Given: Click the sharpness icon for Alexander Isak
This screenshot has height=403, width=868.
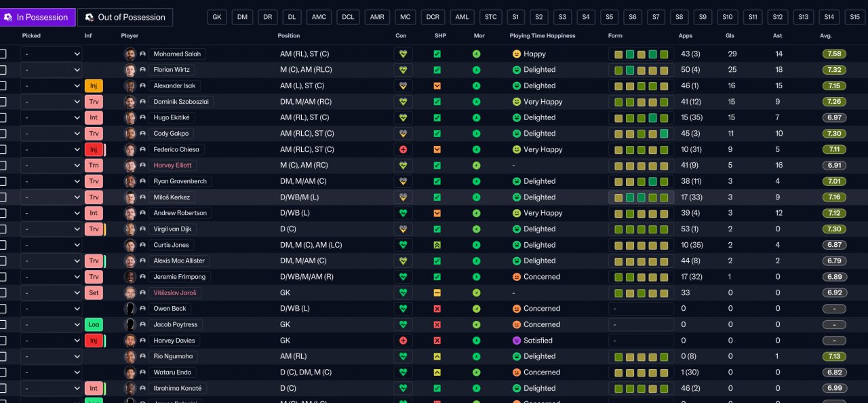Looking at the screenshot, I should pos(437,85).
